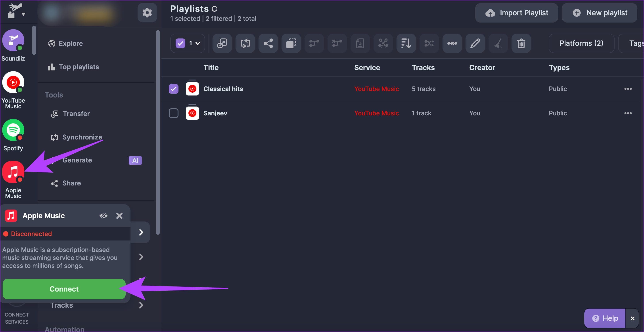Click the synchronize icon in toolbar
This screenshot has width=644, height=332.
tap(245, 43)
